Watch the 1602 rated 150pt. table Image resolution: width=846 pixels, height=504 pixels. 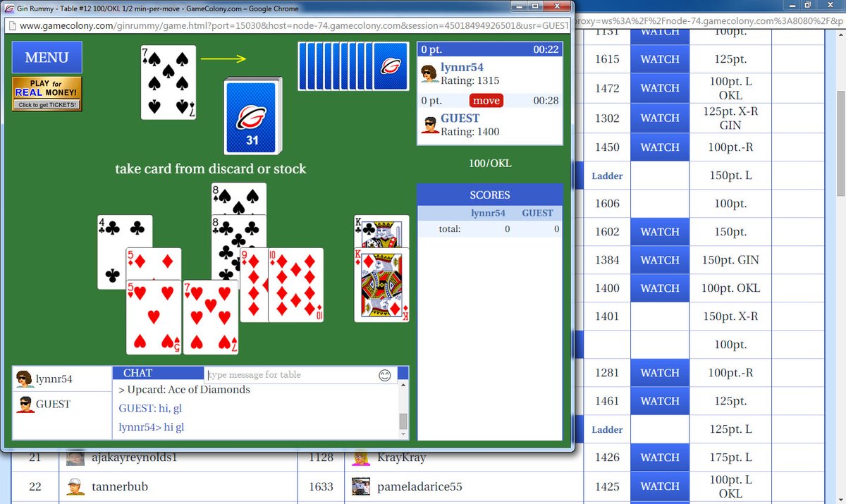[659, 232]
